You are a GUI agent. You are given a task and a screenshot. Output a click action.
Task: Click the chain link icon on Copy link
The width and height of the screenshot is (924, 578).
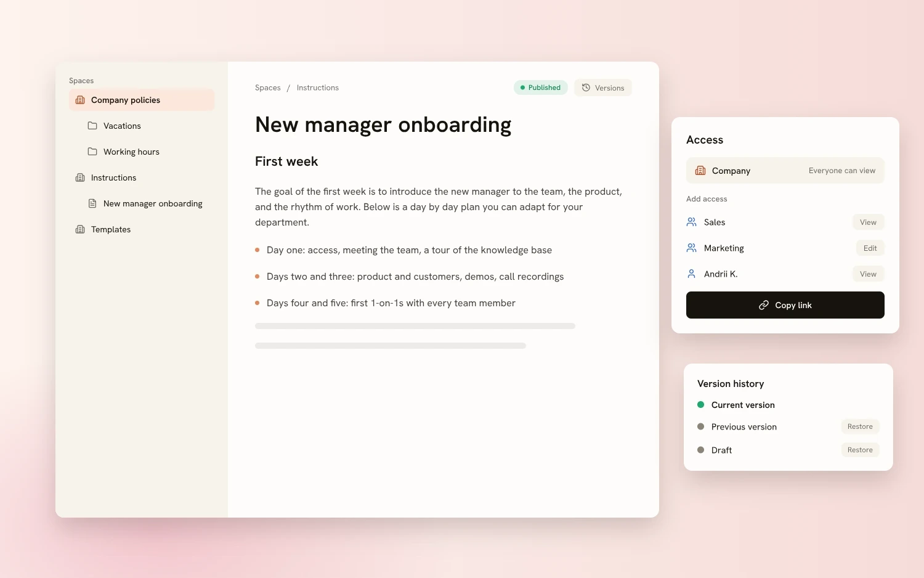[764, 305]
